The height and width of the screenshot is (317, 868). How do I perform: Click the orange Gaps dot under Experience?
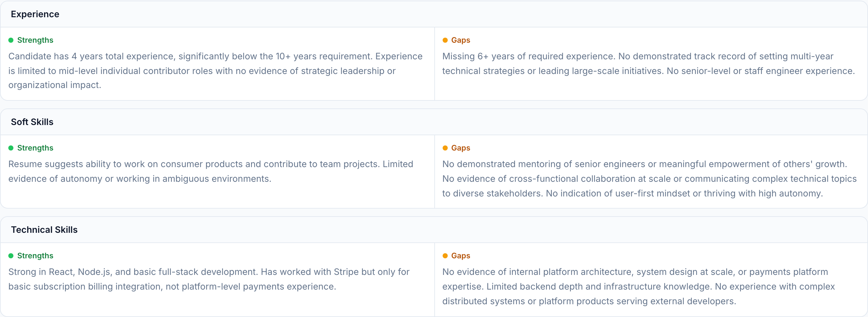(445, 40)
